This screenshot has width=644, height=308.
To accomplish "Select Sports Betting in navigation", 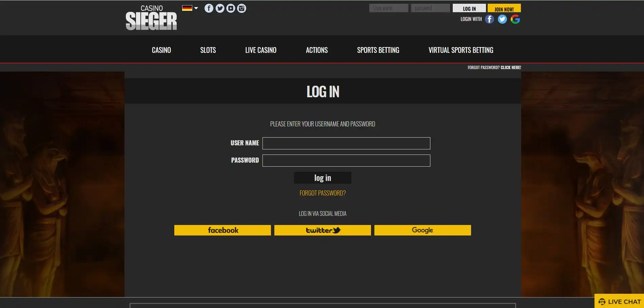I will [x=378, y=50].
